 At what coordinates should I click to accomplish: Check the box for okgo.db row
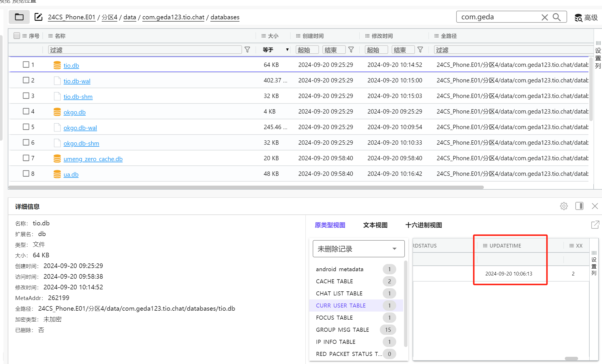pos(26,111)
